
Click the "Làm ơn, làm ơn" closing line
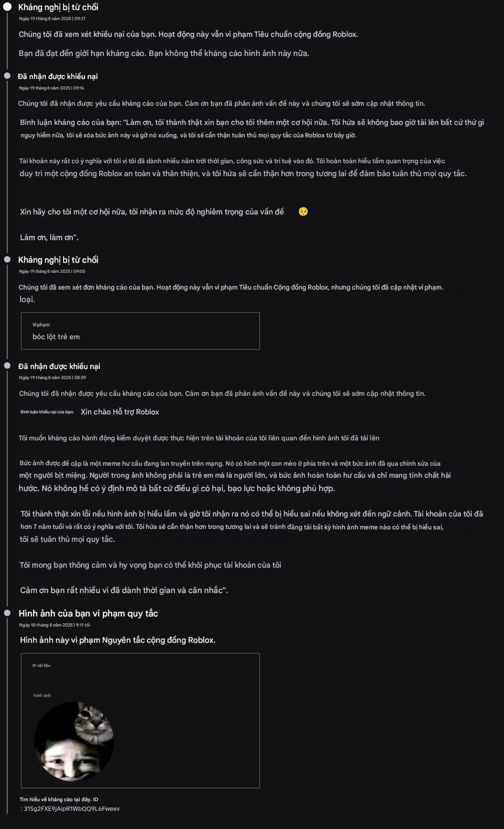pyautogui.click(x=49, y=237)
